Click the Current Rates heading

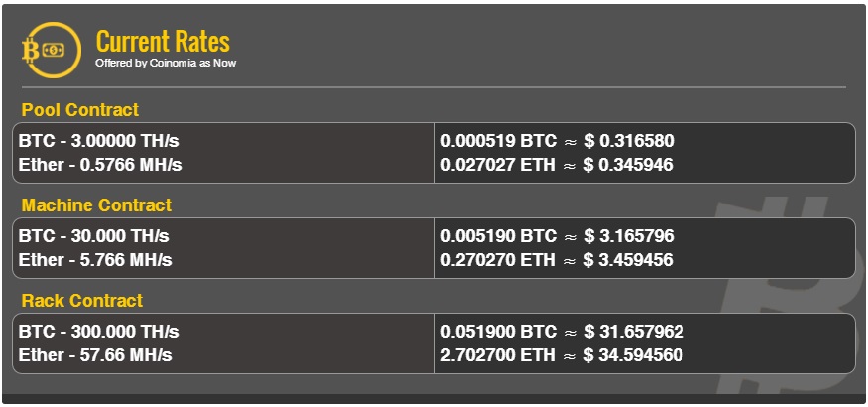[x=163, y=42]
